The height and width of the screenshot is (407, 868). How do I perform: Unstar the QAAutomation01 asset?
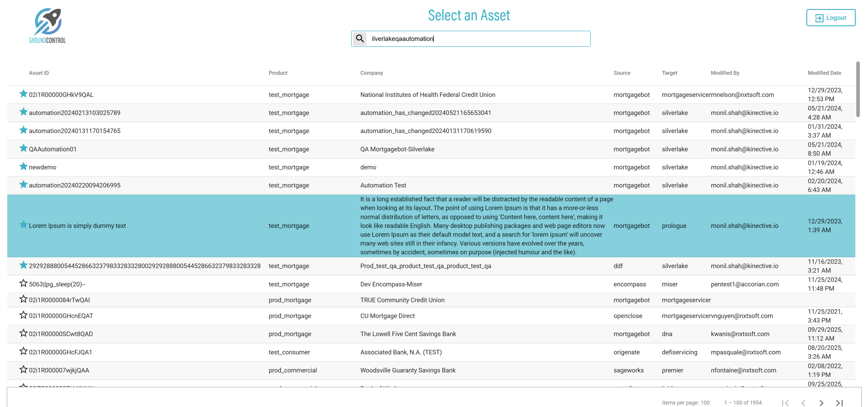[23, 148]
